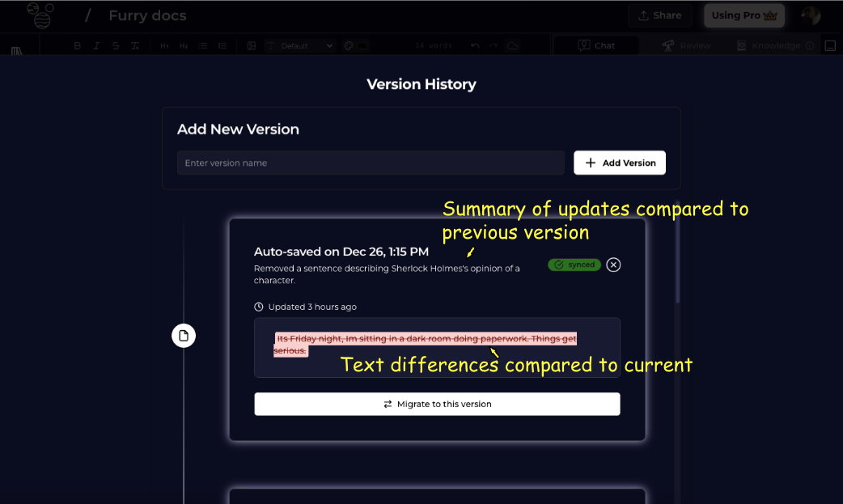The height and width of the screenshot is (504, 843).
Task: Insert a numbered list
Action: (222, 46)
